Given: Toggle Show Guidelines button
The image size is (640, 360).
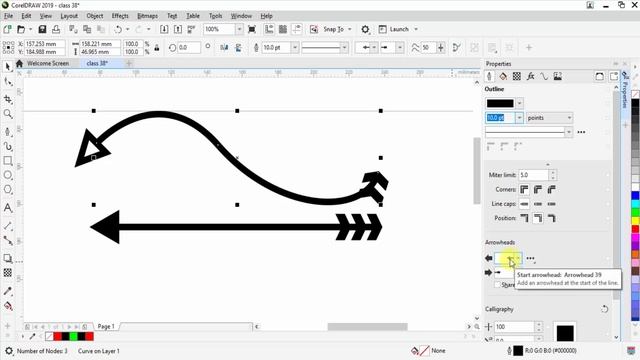Looking at the screenshot, I should tap(297, 29).
